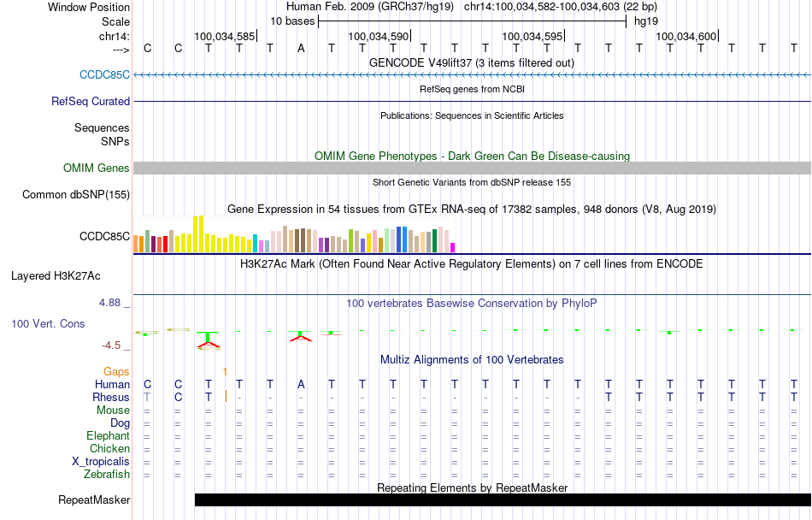
Task: Click the 100,034,600 ruler coordinate
Action: pyautogui.click(x=686, y=36)
